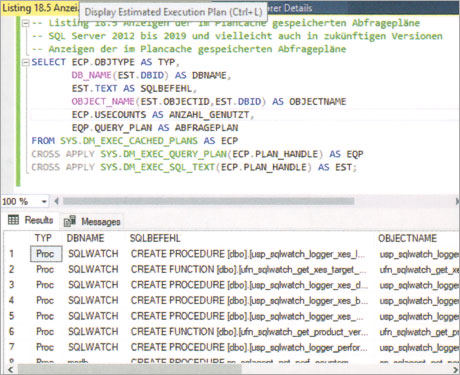
Task: Click the TYP column header
Action: click(43, 238)
